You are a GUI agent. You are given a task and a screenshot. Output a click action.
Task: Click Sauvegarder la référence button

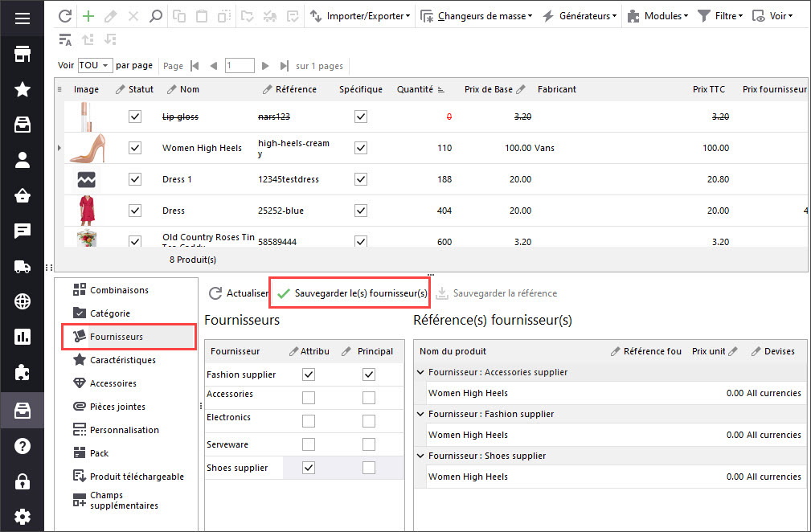pyautogui.click(x=497, y=293)
